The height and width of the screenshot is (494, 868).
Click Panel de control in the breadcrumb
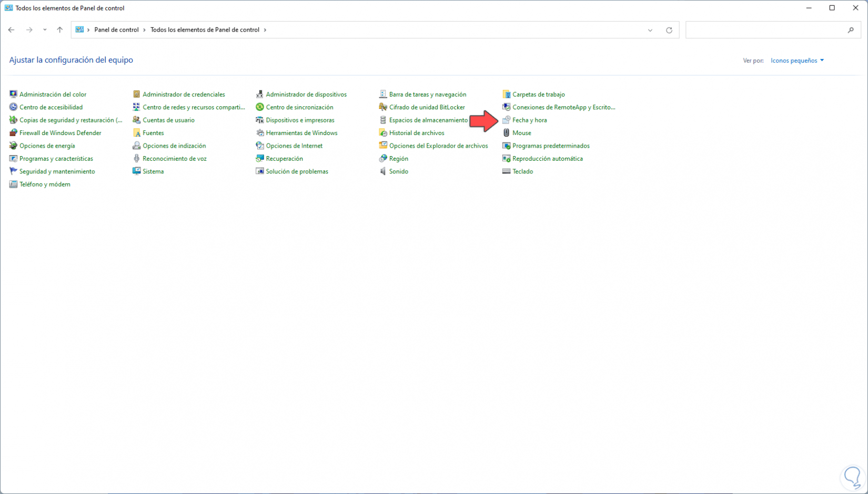tap(116, 30)
